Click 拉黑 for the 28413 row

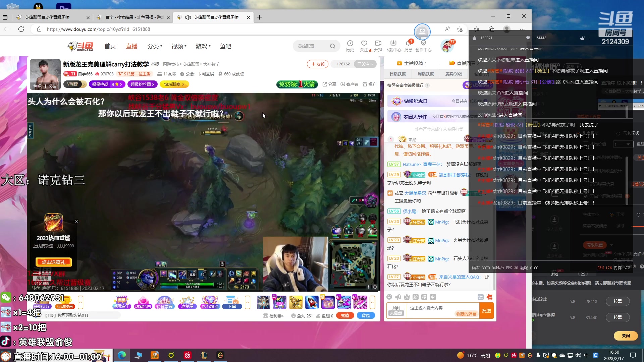coord(618,301)
